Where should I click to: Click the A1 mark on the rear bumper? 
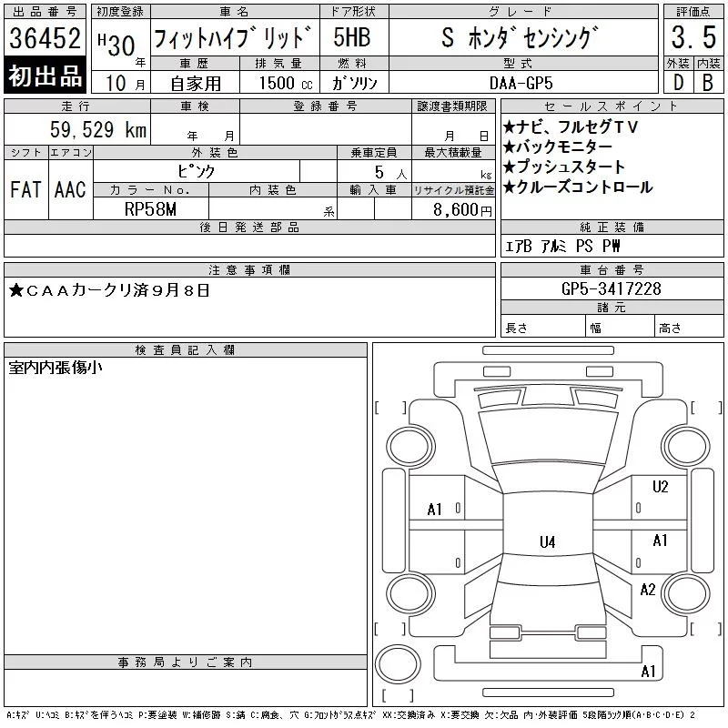coord(648,672)
